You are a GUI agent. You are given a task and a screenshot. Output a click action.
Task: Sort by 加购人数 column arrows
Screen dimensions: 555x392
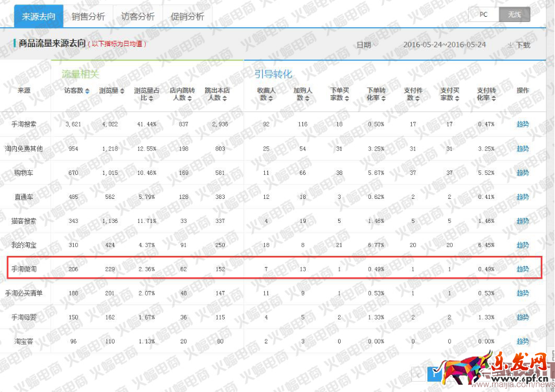[307, 98]
